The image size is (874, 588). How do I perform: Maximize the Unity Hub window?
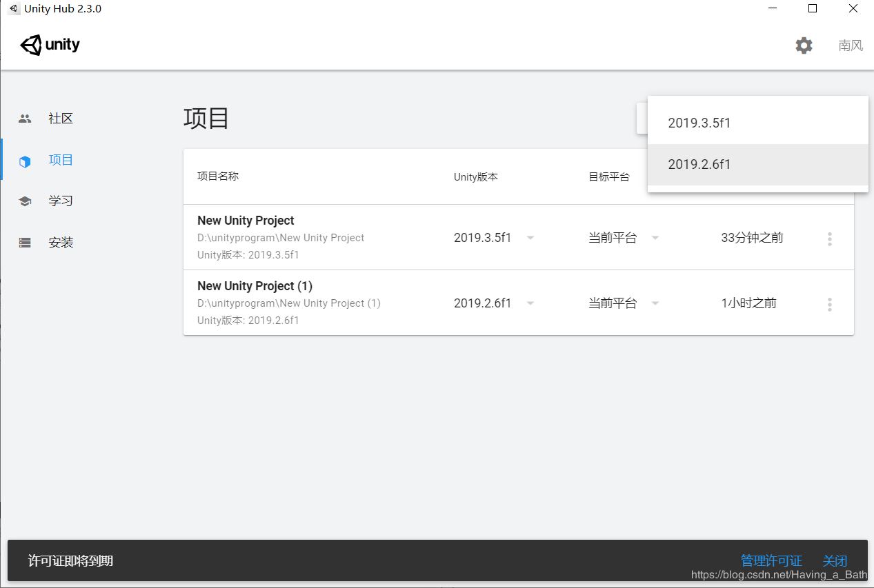[813, 9]
